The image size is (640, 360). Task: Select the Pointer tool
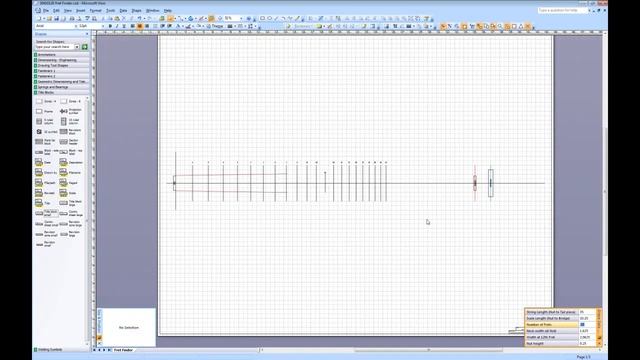tap(171, 18)
